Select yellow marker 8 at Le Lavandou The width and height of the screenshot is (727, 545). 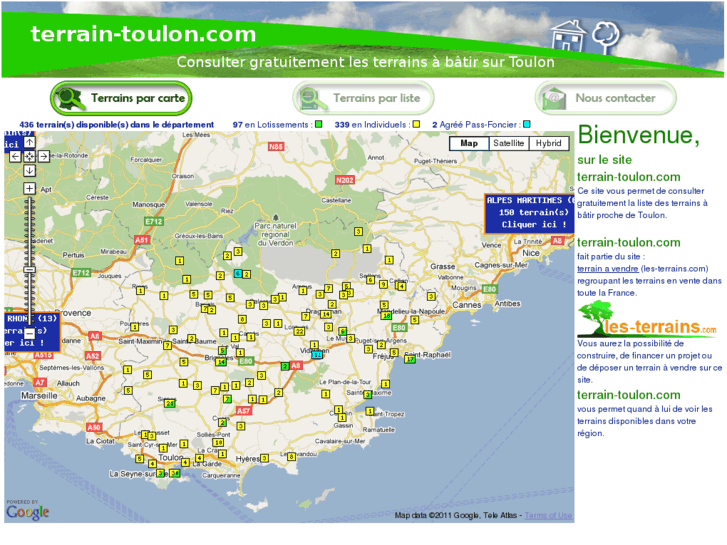tap(291, 457)
